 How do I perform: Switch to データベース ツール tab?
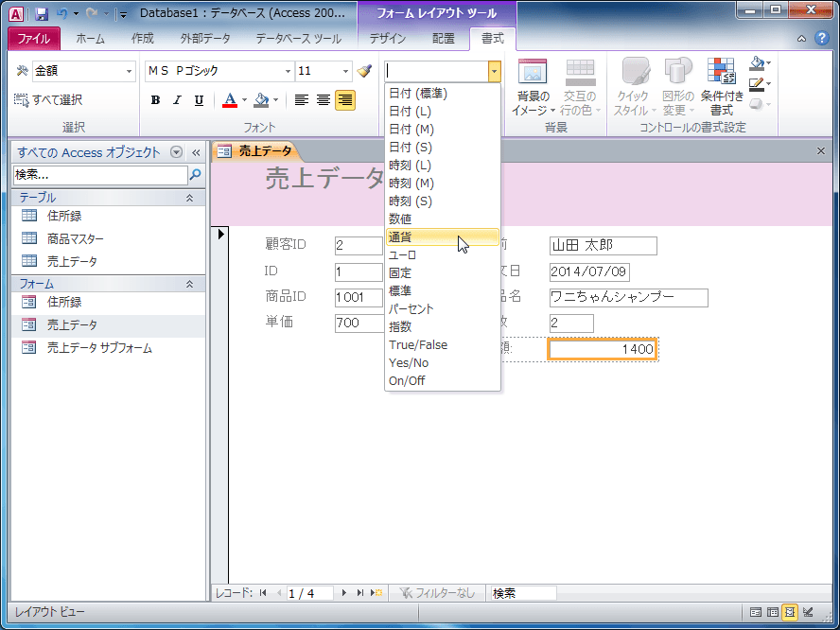(x=298, y=39)
